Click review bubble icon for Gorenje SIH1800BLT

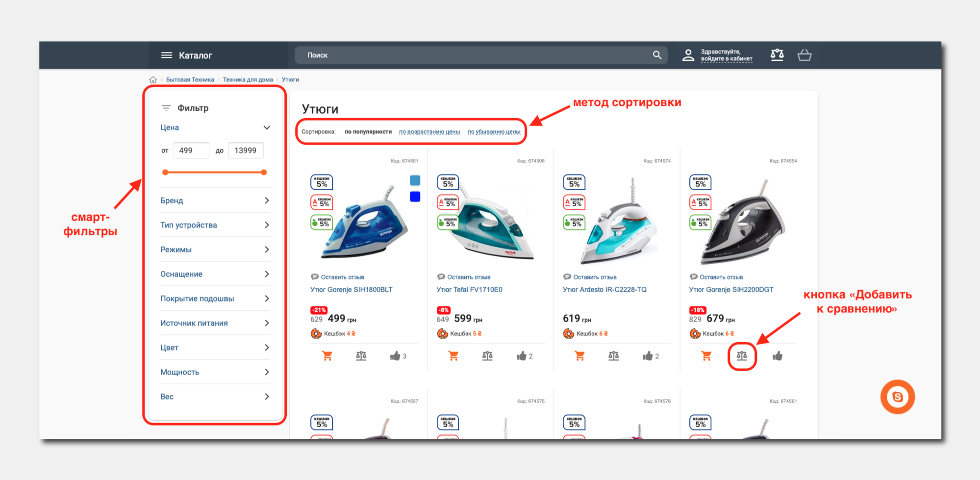tap(315, 277)
